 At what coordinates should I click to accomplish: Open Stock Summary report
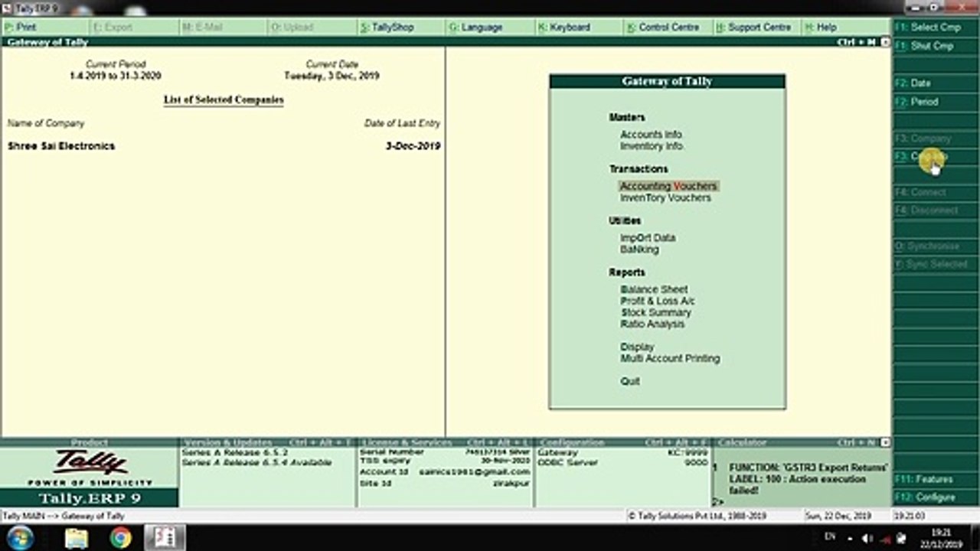point(655,313)
